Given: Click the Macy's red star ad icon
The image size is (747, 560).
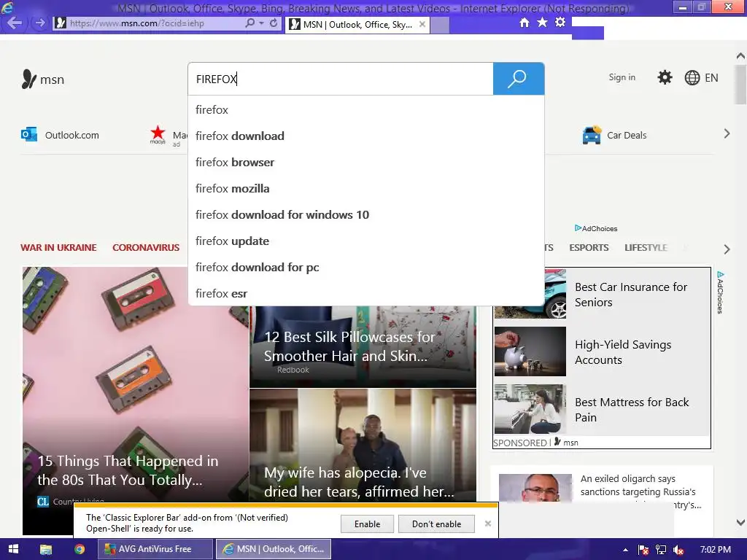Looking at the screenshot, I should pyautogui.click(x=158, y=134).
